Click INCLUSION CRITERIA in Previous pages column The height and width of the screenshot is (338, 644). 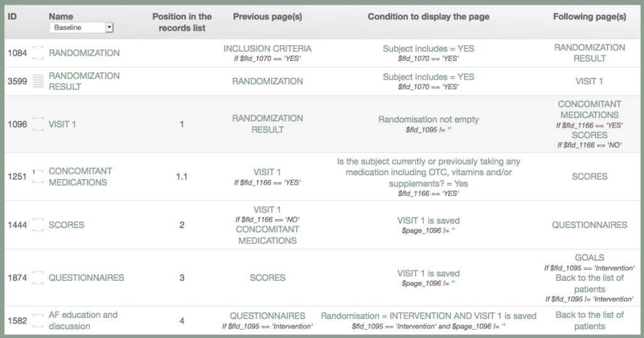click(x=267, y=48)
